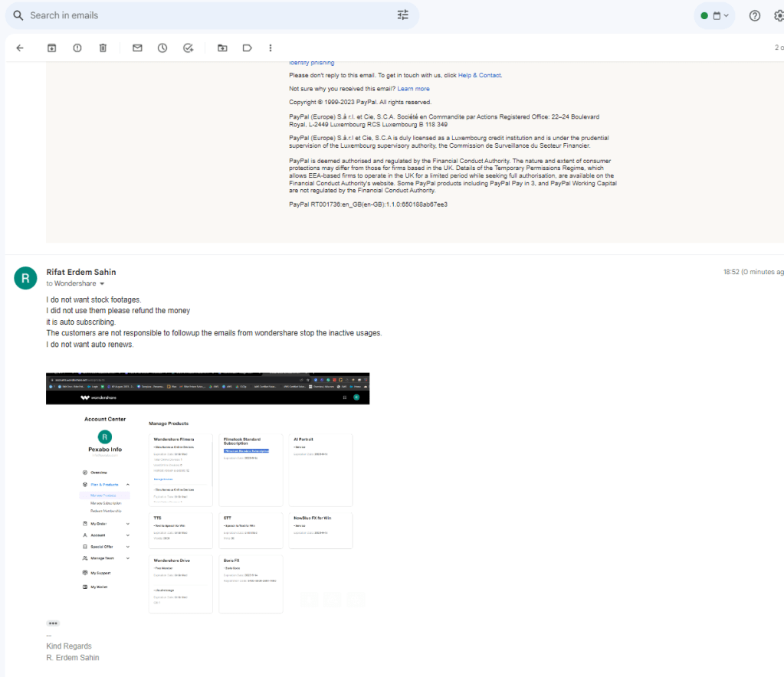Click the PayPal RT001736 reference text
This screenshot has height=677, width=784.
(368, 204)
